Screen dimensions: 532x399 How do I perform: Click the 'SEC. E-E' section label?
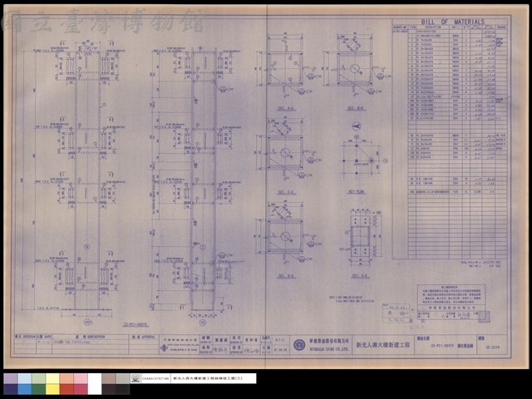360,276
